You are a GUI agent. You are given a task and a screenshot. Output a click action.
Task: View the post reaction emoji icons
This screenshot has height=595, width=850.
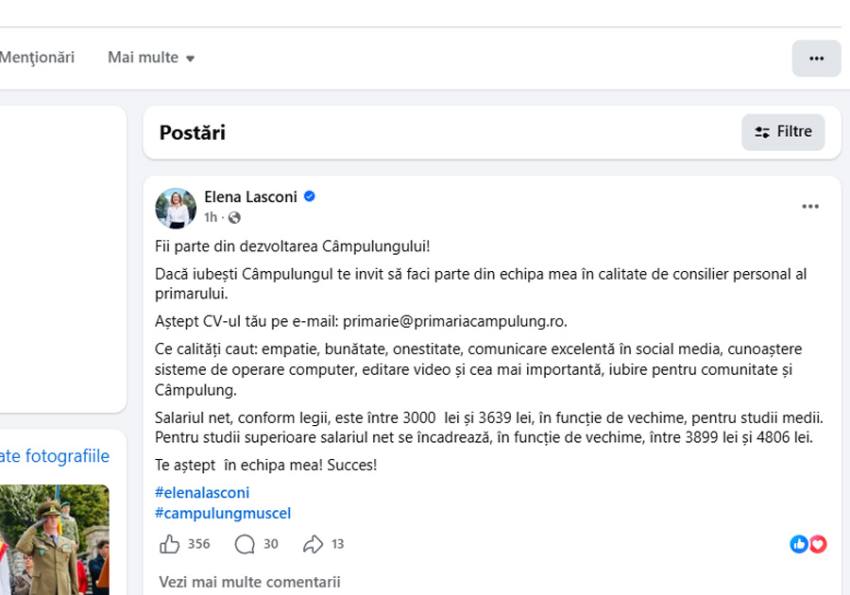[808, 544]
